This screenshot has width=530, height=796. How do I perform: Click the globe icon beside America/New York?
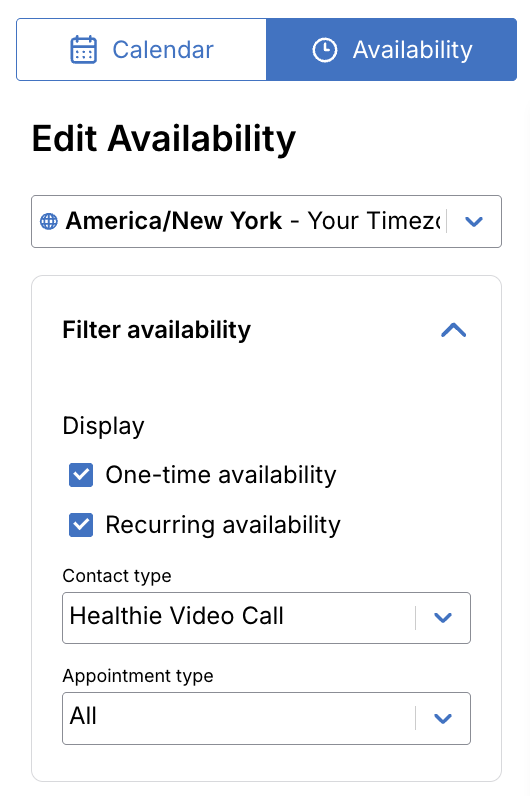click(49, 221)
